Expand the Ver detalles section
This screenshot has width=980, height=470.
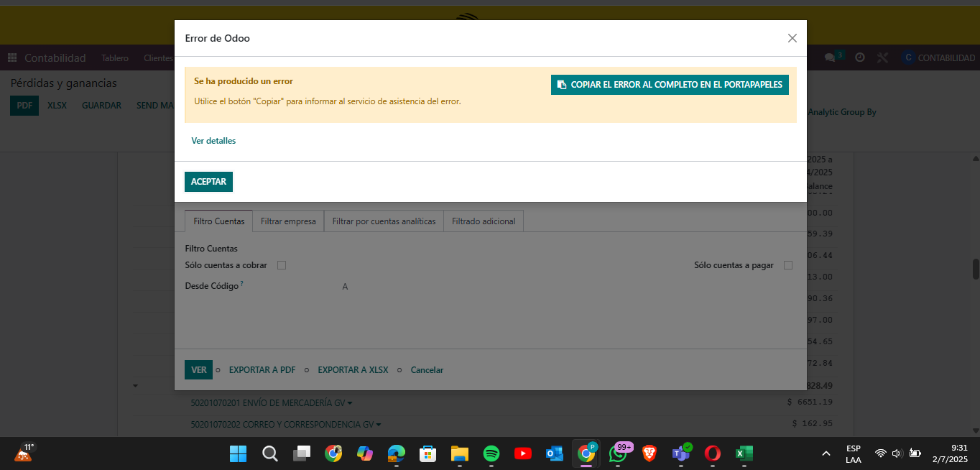point(213,141)
